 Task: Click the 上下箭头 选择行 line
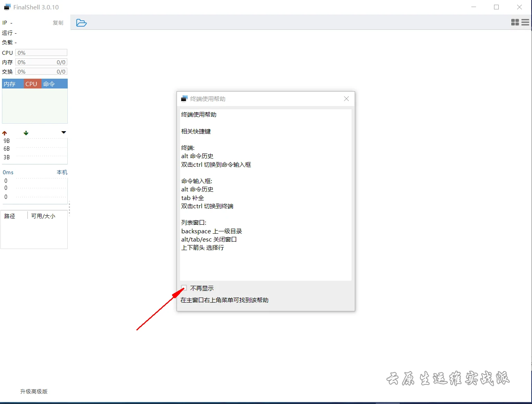203,247
